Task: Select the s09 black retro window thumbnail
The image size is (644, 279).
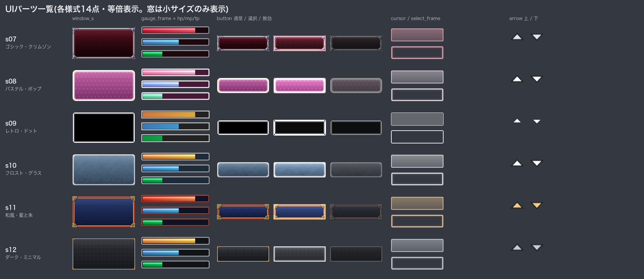Action: pos(104,128)
